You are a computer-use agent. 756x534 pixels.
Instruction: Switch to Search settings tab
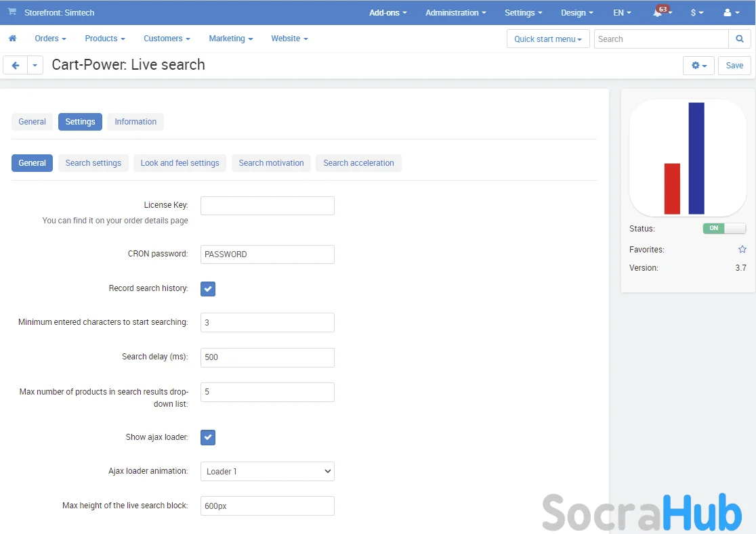click(93, 163)
